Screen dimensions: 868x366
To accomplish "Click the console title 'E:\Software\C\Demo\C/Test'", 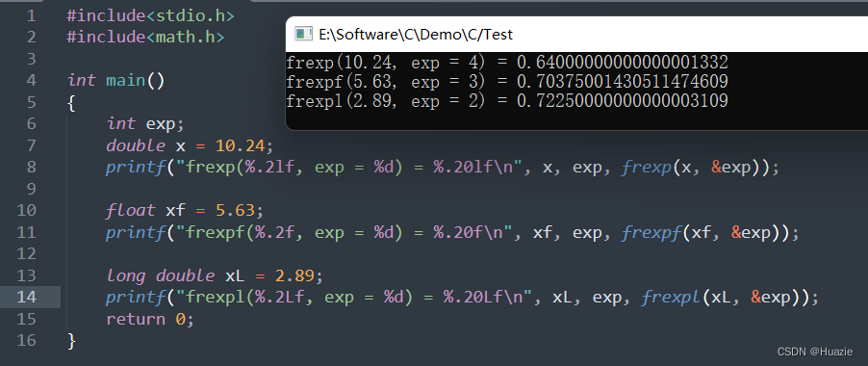I will 415,35.
